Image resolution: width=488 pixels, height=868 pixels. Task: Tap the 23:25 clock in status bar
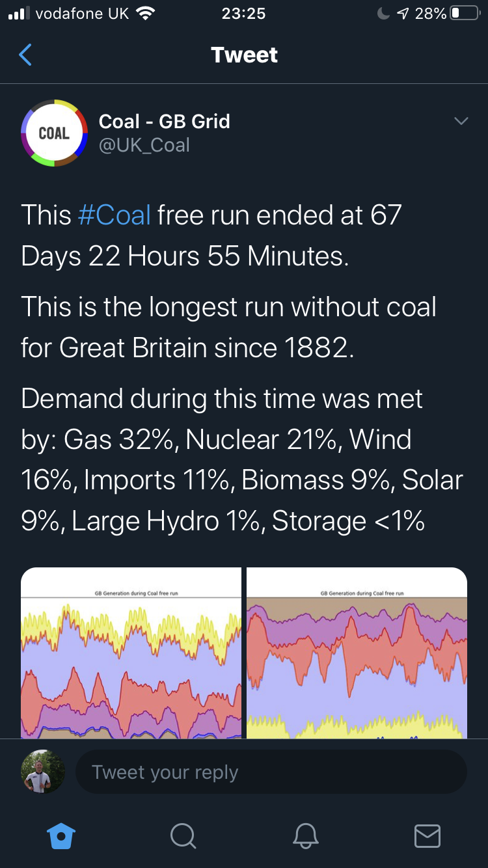point(243,14)
